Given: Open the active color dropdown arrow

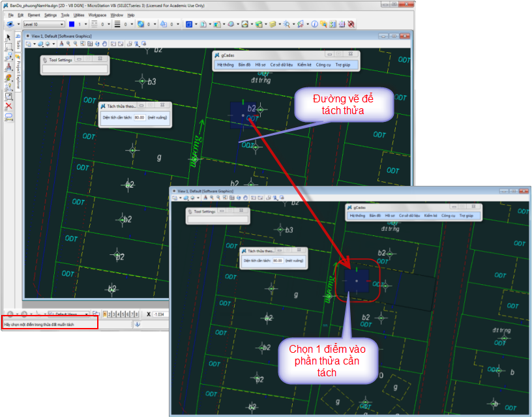Looking at the screenshot, I should pyautogui.click(x=84, y=24).
